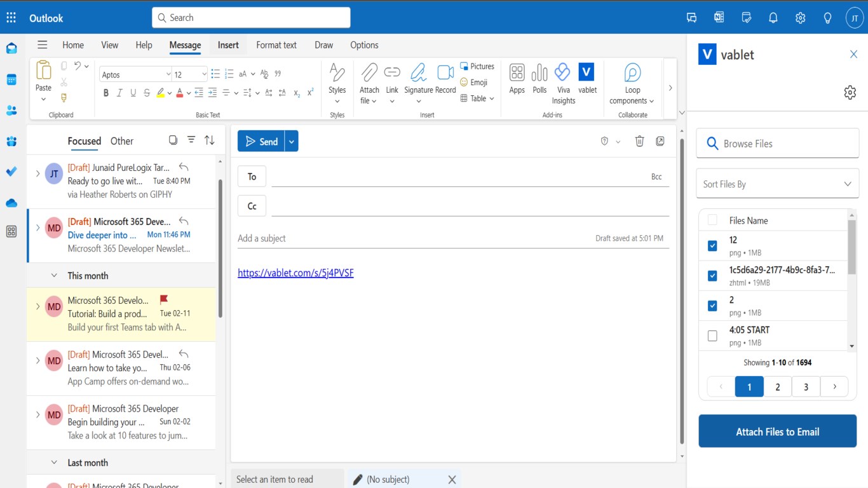
Task: Go to page 2 of files
Action: click(778, 386)
